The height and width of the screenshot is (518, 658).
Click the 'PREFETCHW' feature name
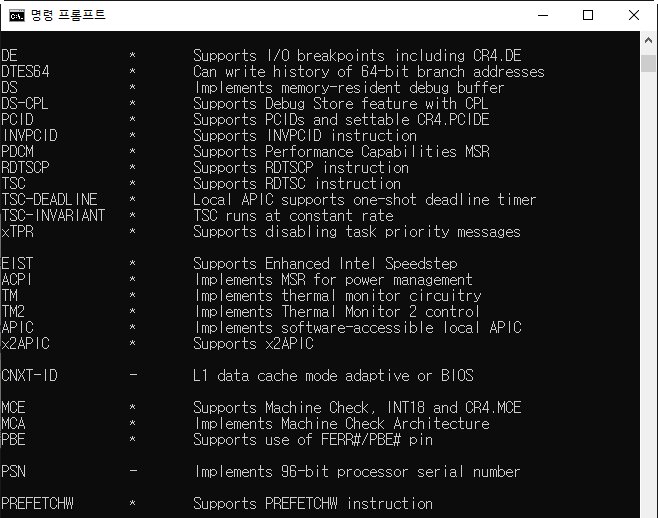(37, 503)
